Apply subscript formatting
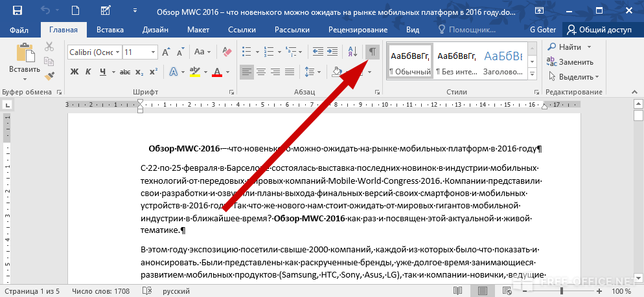644x297 pixels. click(140, 72)
